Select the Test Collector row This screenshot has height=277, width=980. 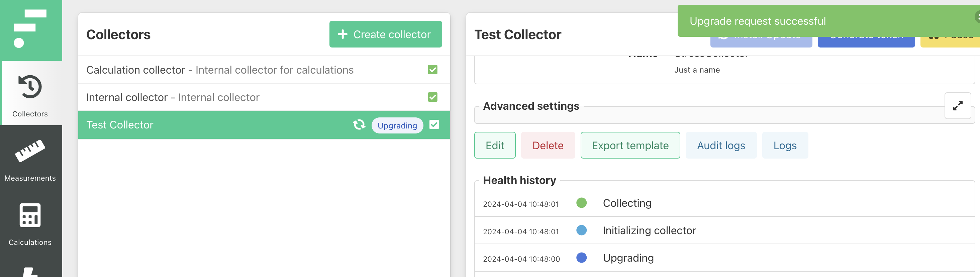tap(264, 125)
